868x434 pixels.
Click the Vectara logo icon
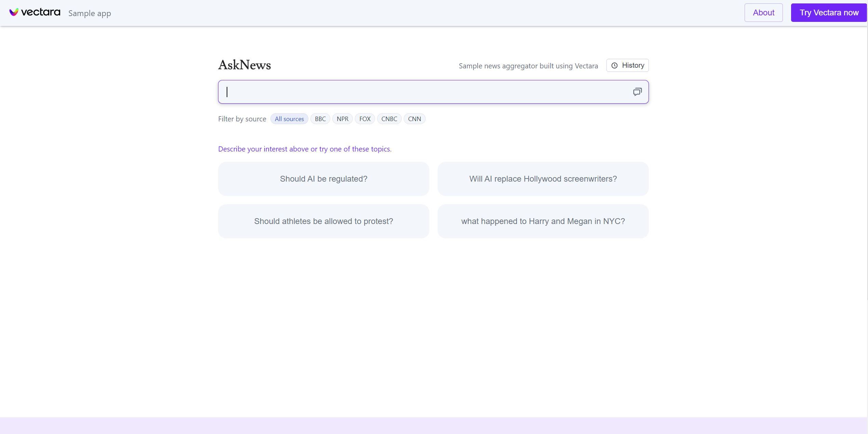point(14,12)
